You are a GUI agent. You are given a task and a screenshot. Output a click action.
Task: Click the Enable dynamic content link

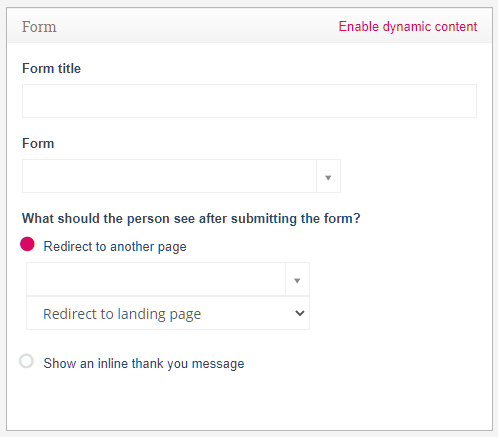coord(408,27)
